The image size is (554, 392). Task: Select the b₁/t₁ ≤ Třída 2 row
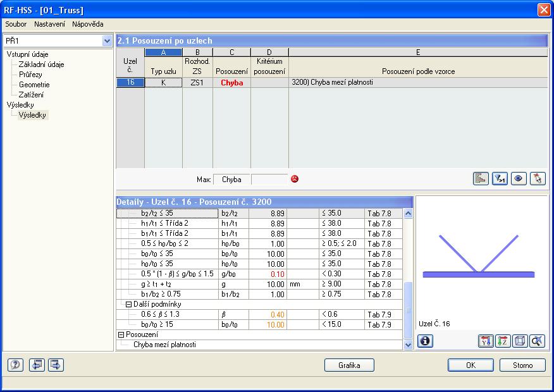click(x=259, y=233)
